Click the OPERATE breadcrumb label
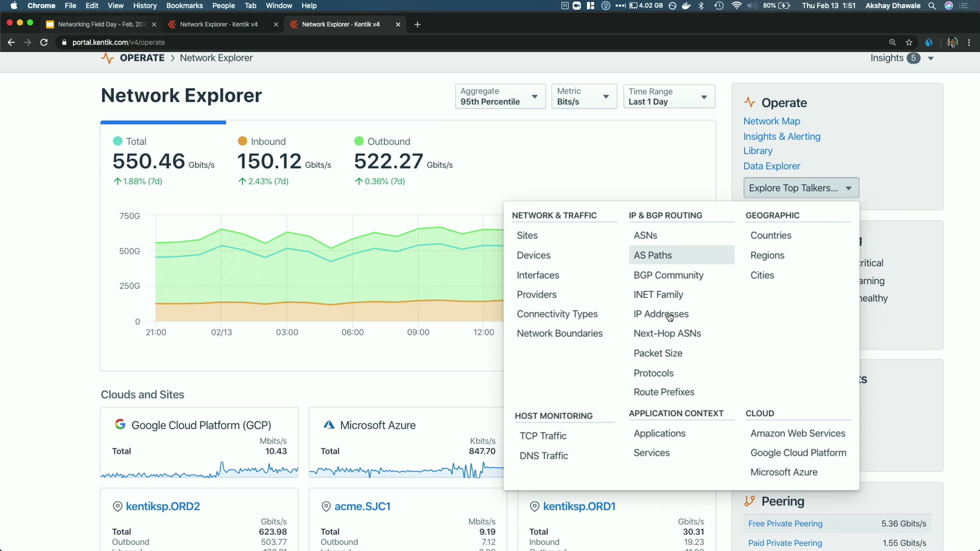Image resolution: width=980 pixels, height=551 pixels. click(x=142, y=58)
